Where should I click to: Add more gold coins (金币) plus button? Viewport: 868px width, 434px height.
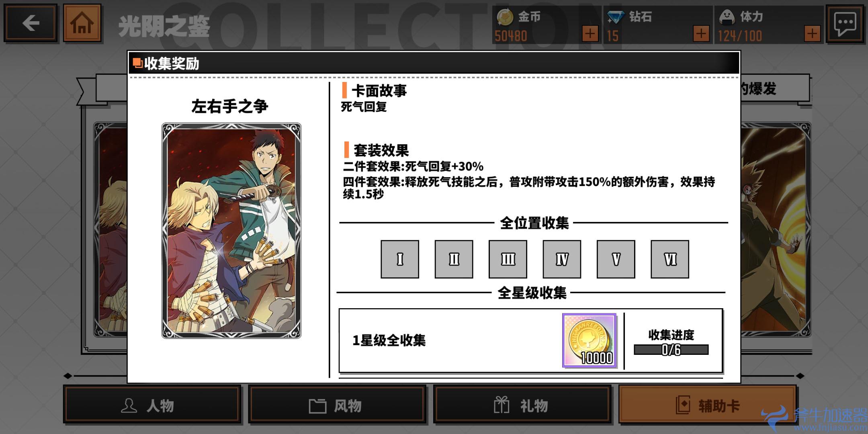(x=590, y=34)
